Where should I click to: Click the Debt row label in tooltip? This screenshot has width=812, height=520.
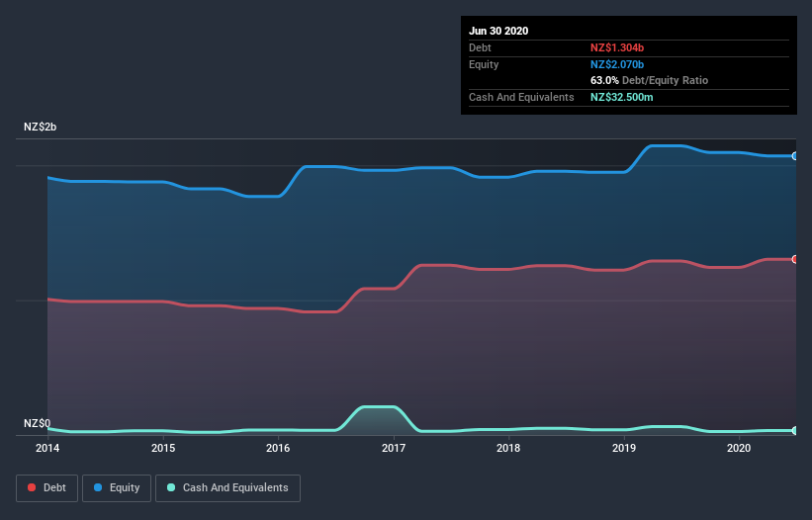480,47
